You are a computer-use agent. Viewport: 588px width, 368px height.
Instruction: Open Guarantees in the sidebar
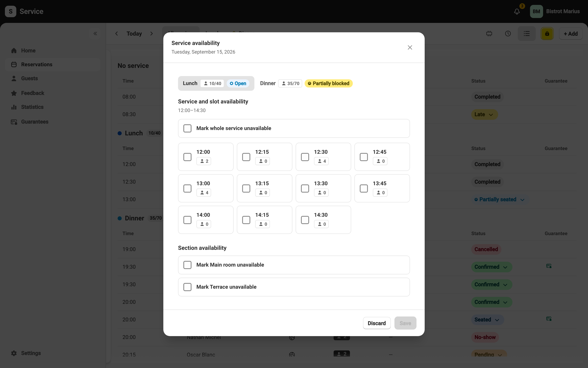(x=52, y=122)
